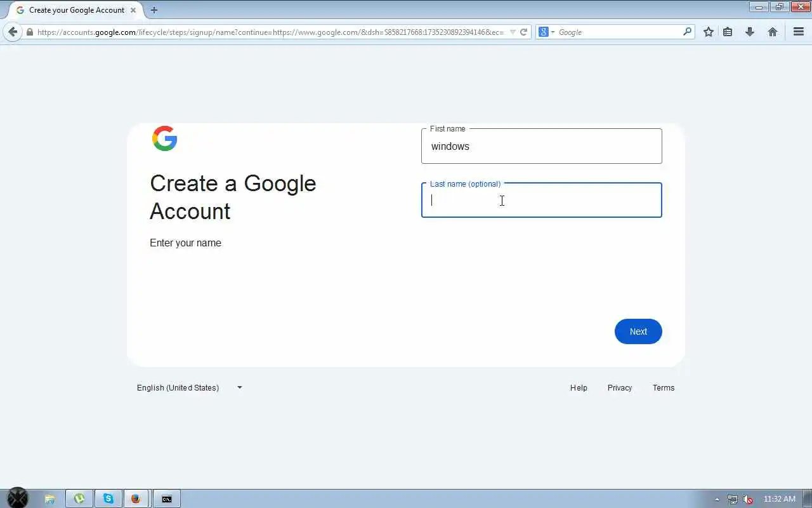Switch to Firefox taskbar icon
The image size is (812, 508).
[x=136, y=499]
